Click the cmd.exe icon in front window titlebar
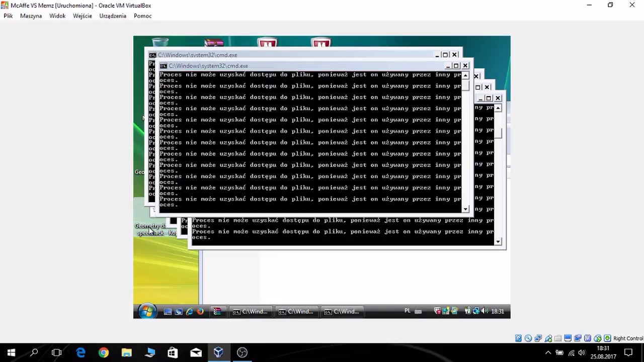Screen dimensions: 644x362 (x=163, y=66)
